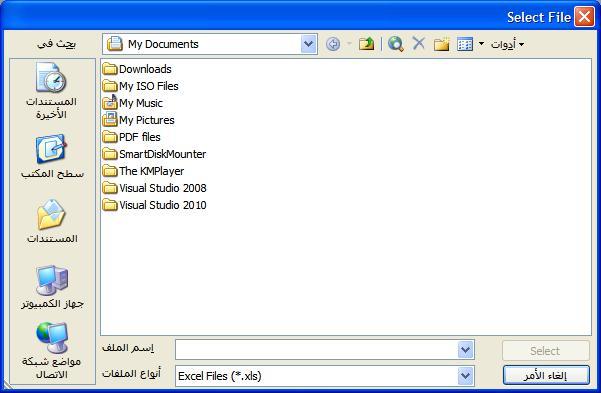601x393 pixels.
Task: Open جهاز الكمبيوتر My Computer
Action: pyautogui.click(x=52, y=288)
